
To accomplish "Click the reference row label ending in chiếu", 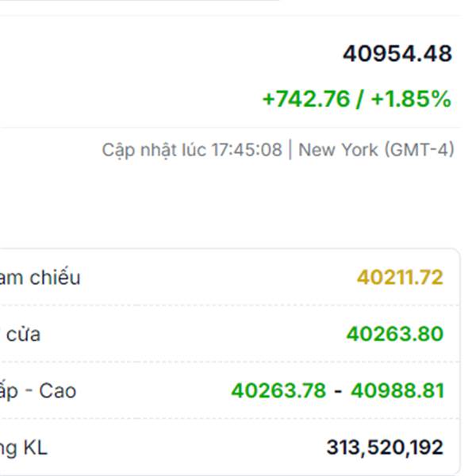I will 40,277.
